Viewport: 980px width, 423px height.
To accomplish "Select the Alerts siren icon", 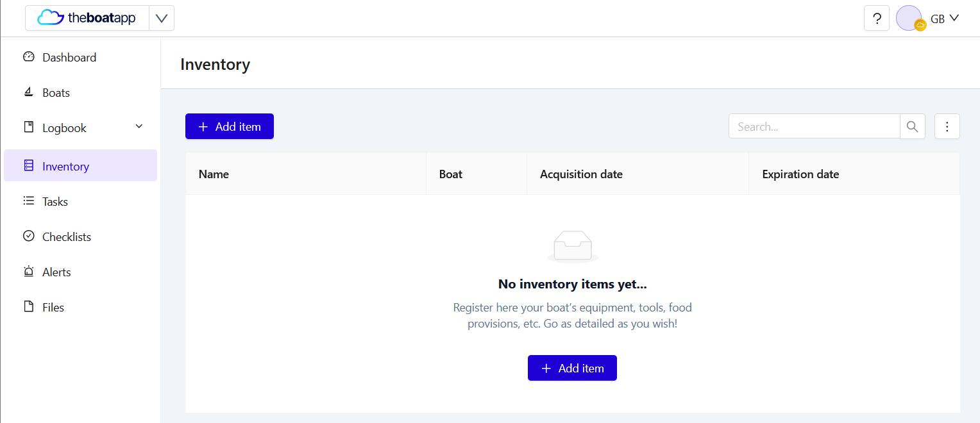I will [28, 271].
